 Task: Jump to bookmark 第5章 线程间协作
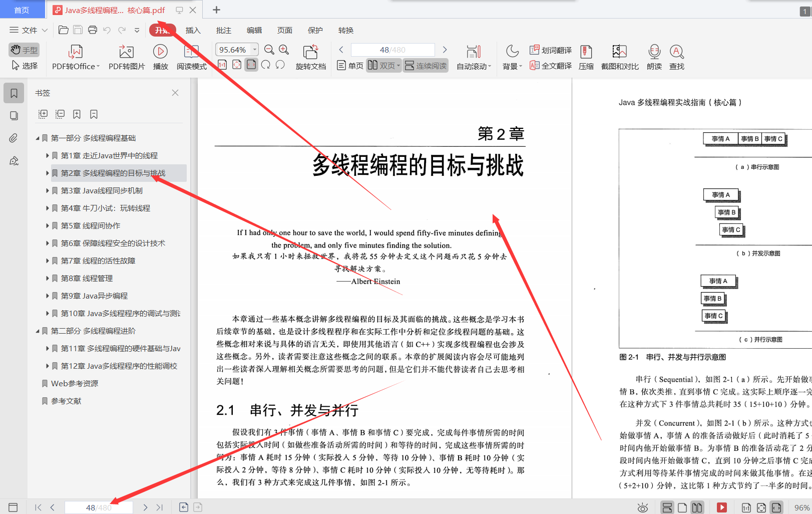91,226
